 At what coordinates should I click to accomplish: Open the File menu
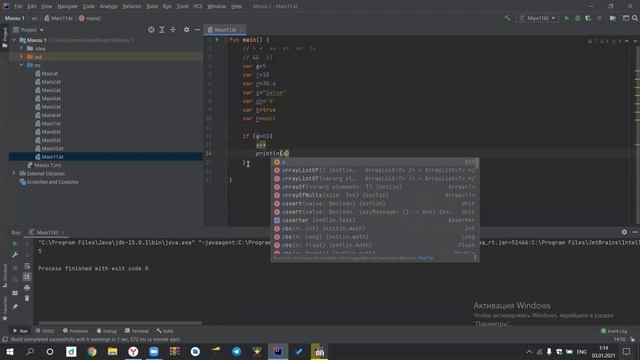click(18, 7)
